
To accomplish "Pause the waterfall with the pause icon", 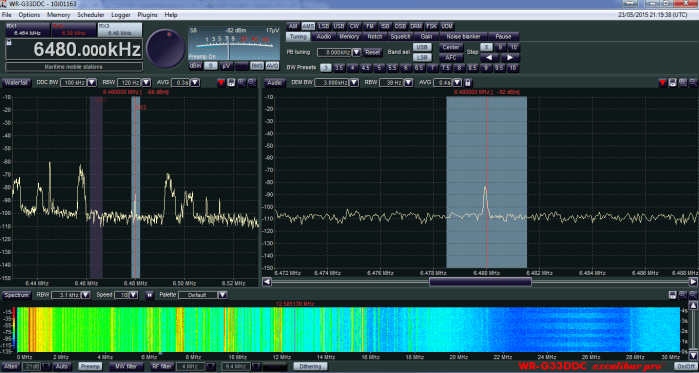I will point(150,295).
